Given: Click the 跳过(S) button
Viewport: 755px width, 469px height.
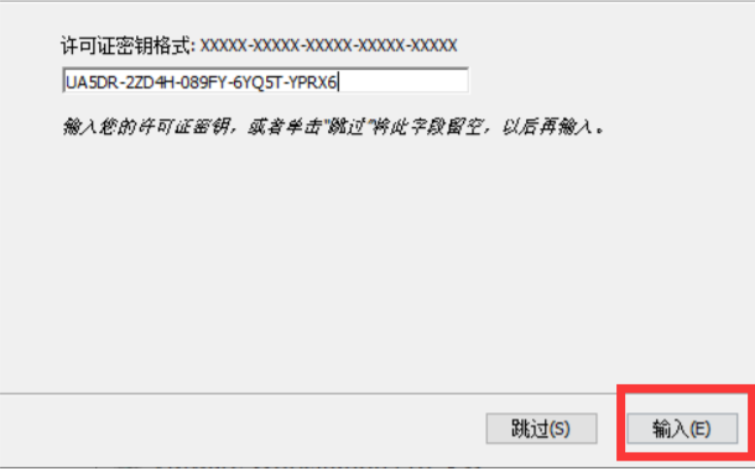Looking at the screenshot, I should [542, 428].
